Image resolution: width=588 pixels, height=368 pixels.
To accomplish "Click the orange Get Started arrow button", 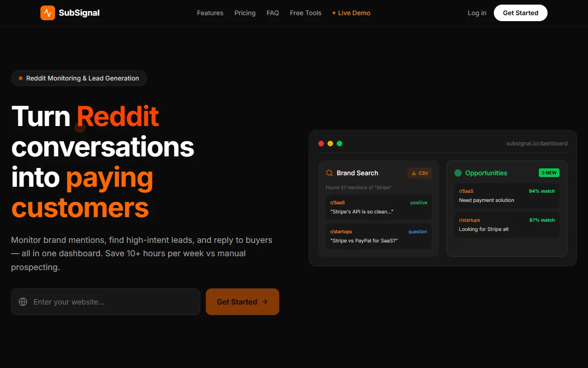I will pyautogui.click(x=243, y=302).
